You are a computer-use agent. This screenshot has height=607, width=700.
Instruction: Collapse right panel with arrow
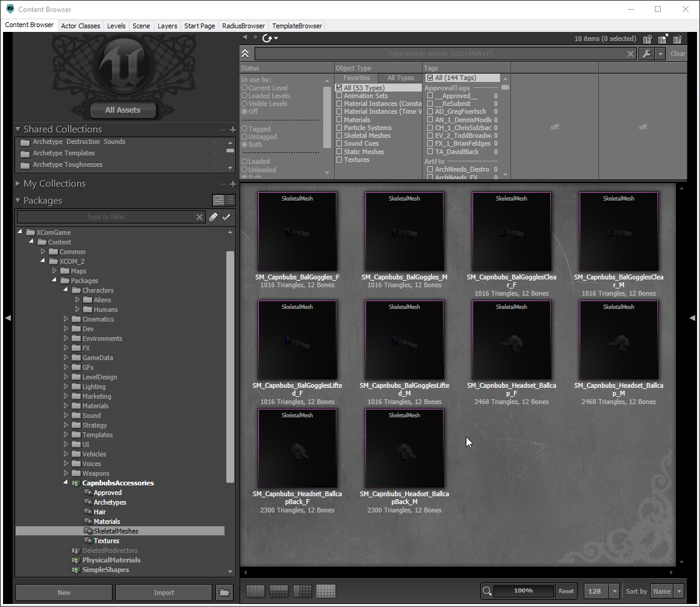(x=692, y=317)
